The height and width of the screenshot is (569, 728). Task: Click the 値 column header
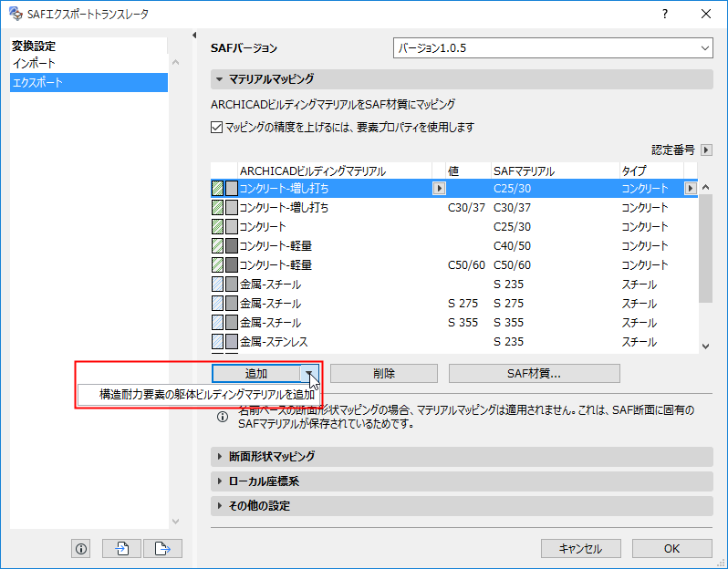[x=468, y=171]
